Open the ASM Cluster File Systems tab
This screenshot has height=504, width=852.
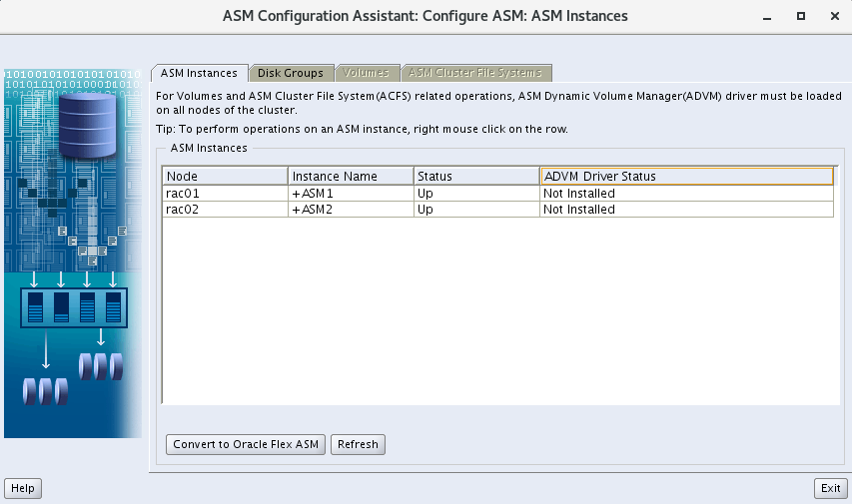tap(475, 73)
